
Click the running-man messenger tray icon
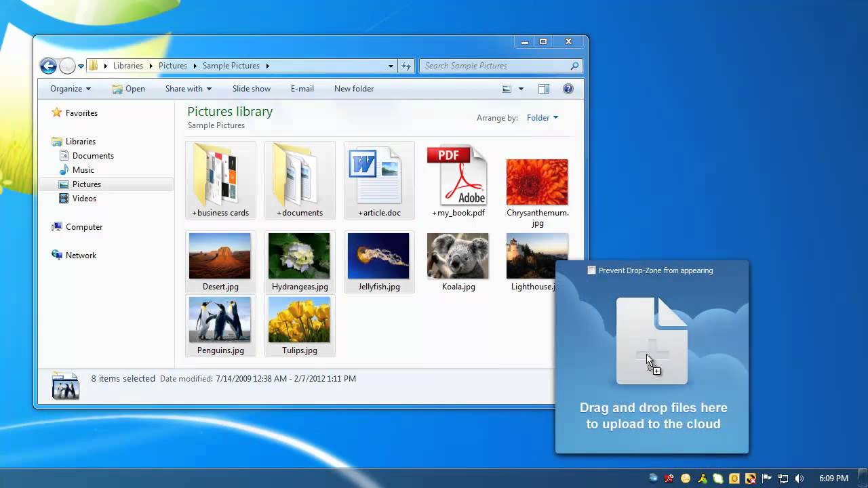point(702,478)
